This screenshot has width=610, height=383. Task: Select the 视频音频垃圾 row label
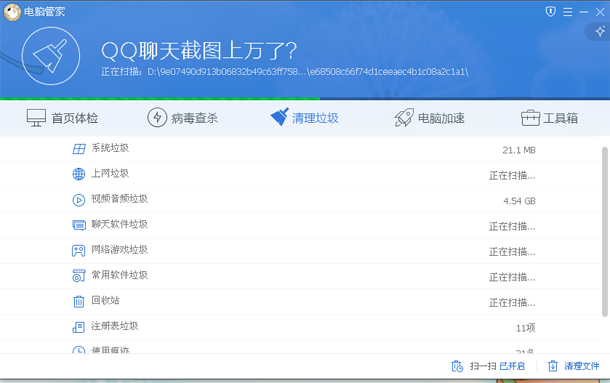coord(119,199)
